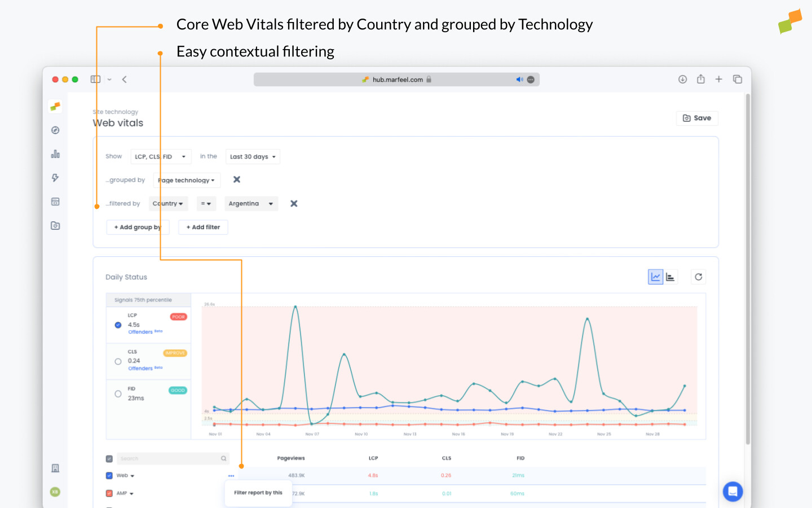
Task: Open the browser window sidebar icon
Action: point(55,201)
